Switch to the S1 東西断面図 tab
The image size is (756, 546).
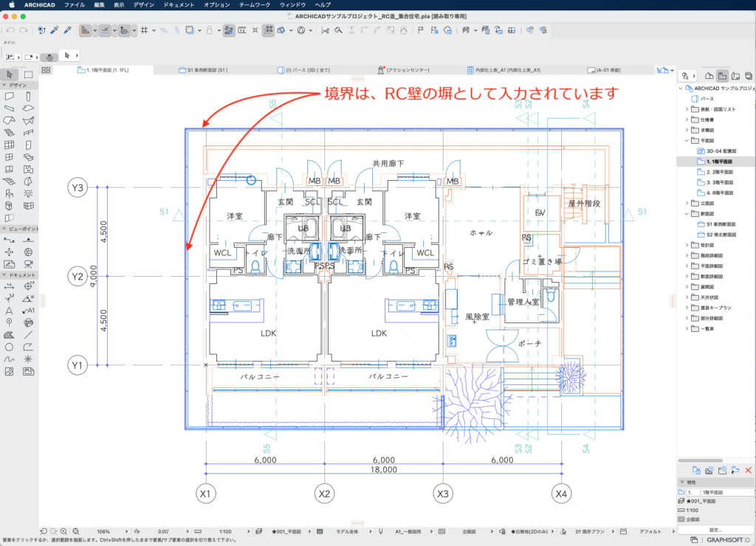(x=203, y=70)
